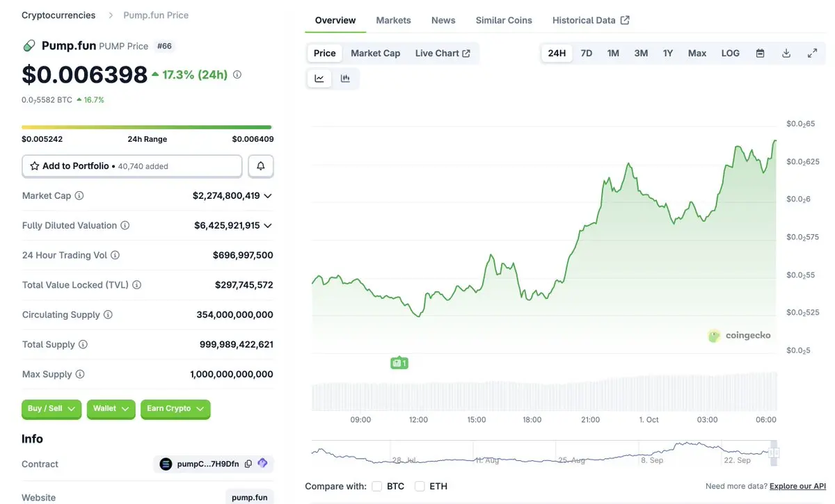Image resolution: width=835 pixels, height=504 pixels.
Task: Click Add to Portfolio button
Action: 132,166
